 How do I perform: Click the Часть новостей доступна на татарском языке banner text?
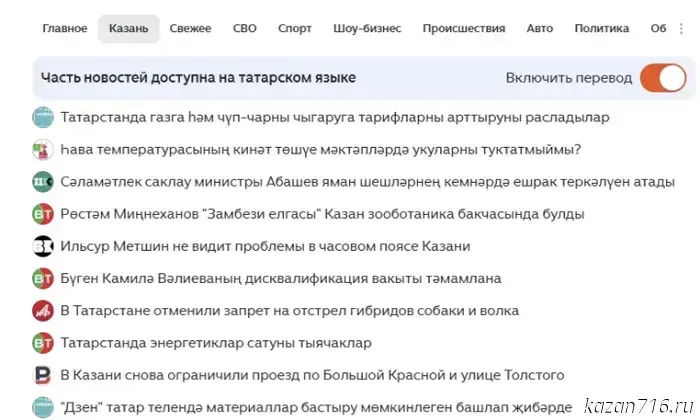[198, 78]
